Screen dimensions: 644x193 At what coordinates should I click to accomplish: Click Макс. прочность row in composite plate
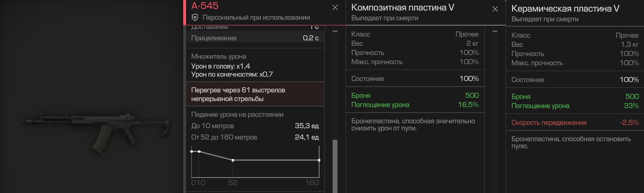coord(415,62)
